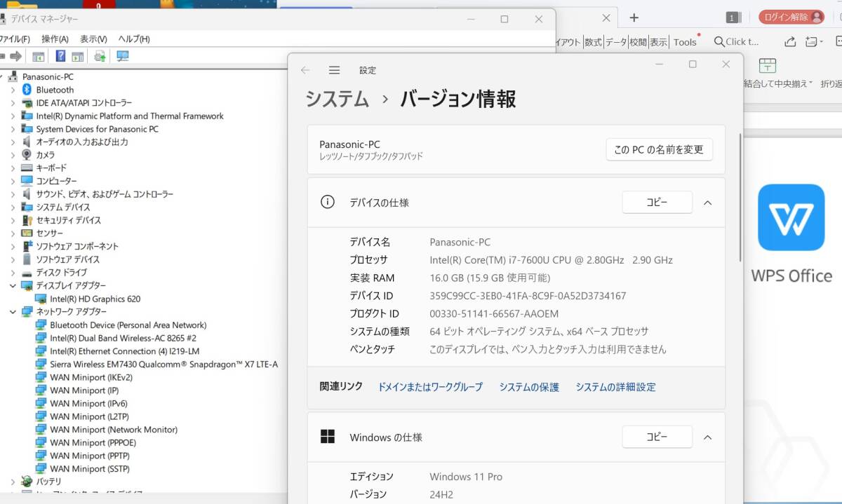Open the ドメインまたはワークグループ link
This screenshot has height=504, width=842.
(x=430, y=387)
